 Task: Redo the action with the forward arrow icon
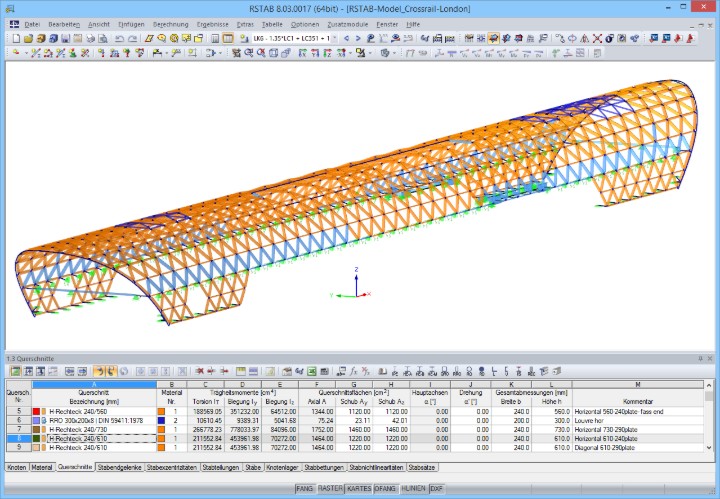132,39
